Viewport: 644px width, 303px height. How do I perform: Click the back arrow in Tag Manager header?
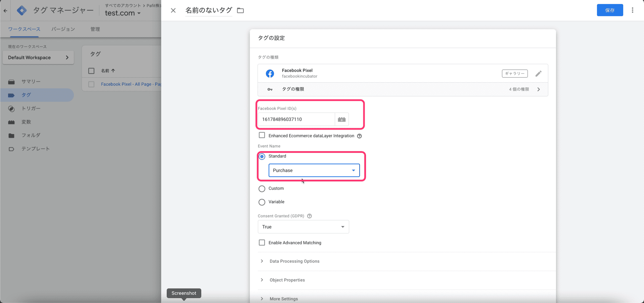point(5,11)
